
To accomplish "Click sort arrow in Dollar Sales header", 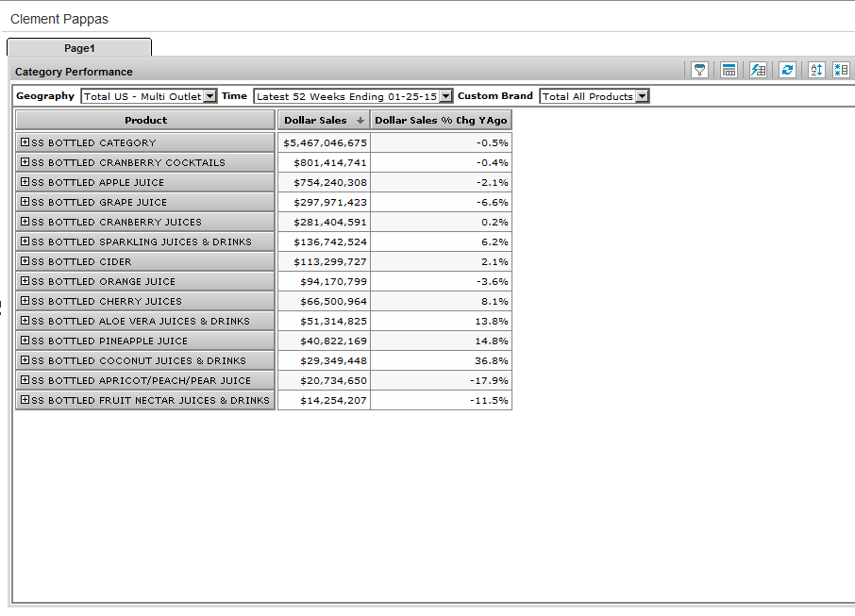I will click(x=360, y=121).
